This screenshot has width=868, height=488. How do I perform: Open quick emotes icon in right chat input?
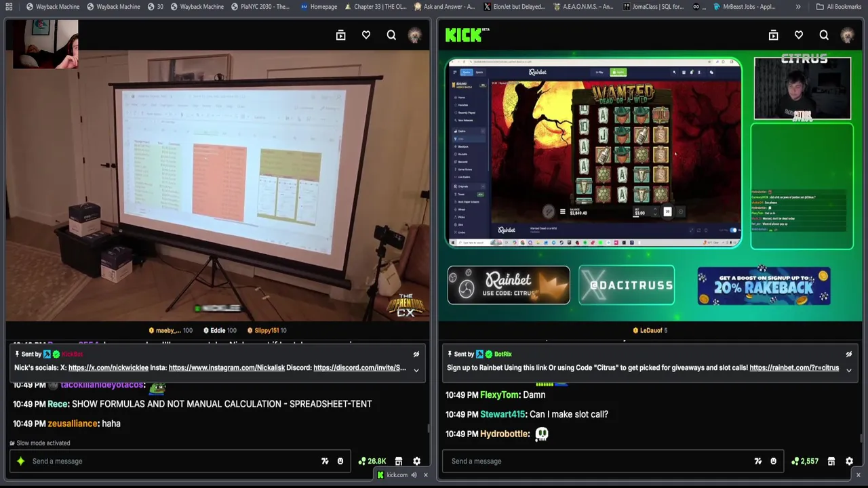click(757, 461)
